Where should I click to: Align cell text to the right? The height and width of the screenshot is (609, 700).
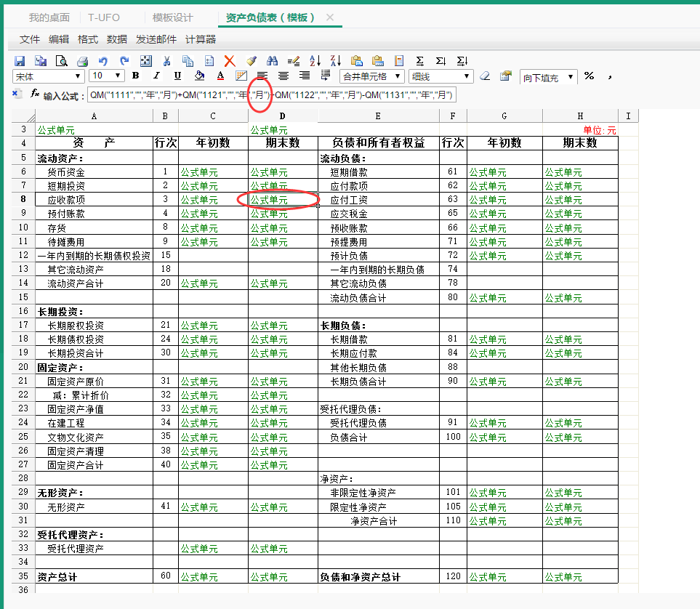pos(305,76)
